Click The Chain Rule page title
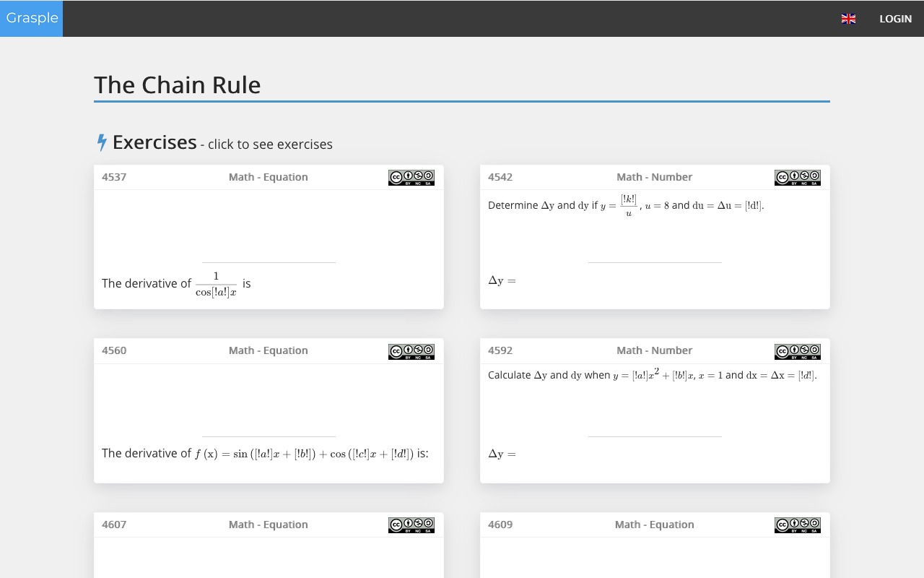The image size is (924, 578). (178, 85)
